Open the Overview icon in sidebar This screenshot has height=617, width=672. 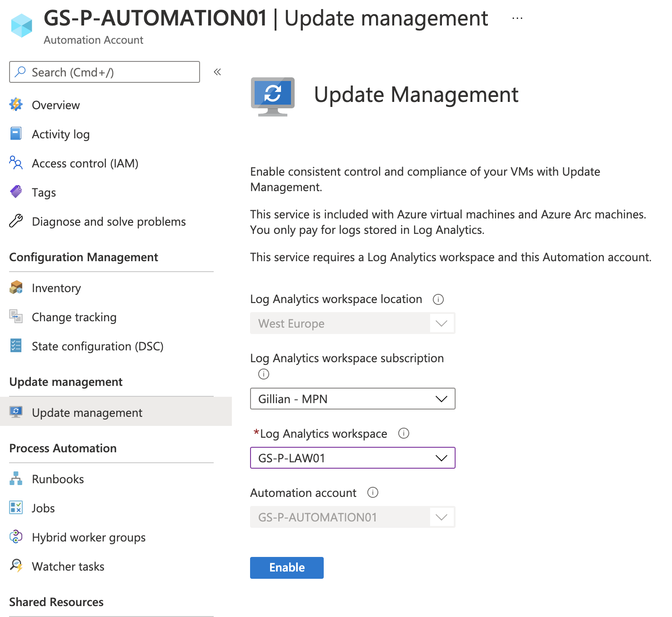[16, 105]
